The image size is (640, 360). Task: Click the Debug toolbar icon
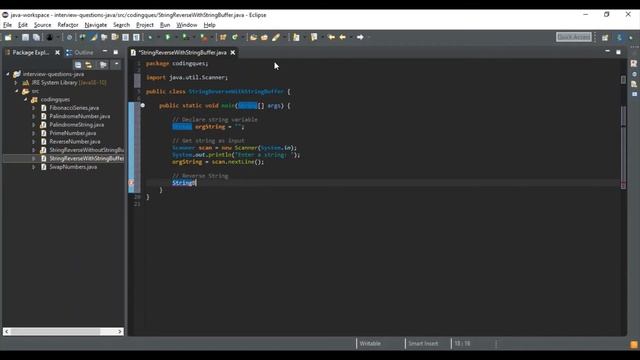[x=150, y=38]
